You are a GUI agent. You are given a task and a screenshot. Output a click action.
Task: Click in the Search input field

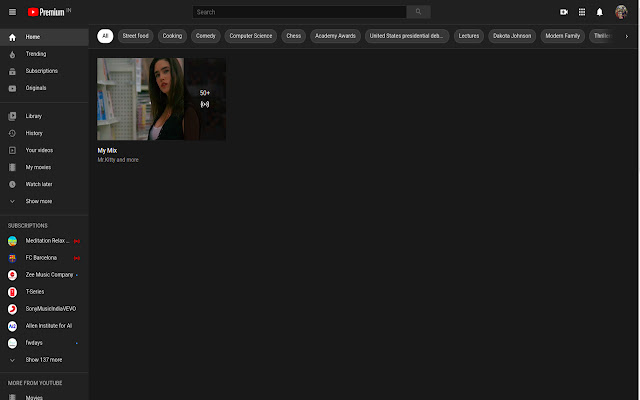pos(299,12)
